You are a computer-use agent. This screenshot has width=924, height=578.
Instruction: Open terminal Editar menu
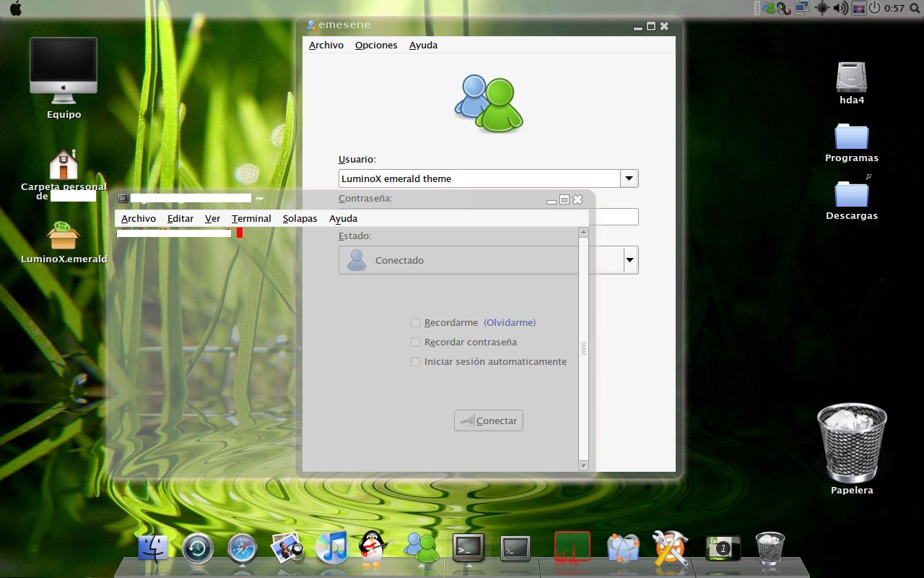click(180, 218)
